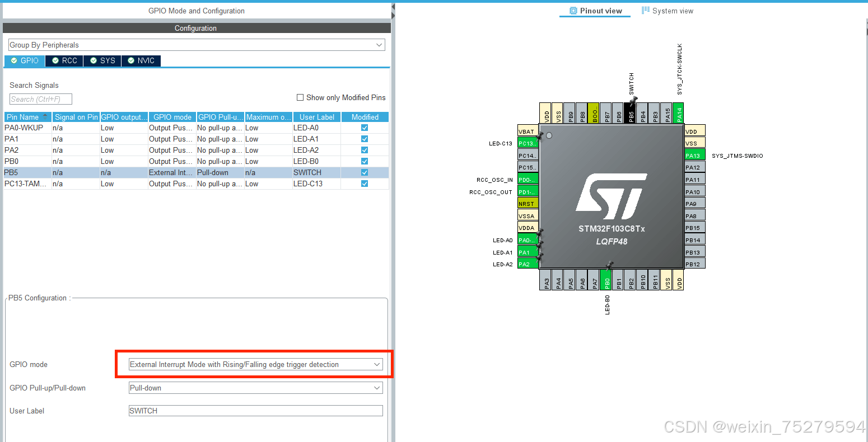The width and height of the screenshot is (868, 442).
Task: Click PB0 pin on chip
Action: coord(606,280)
